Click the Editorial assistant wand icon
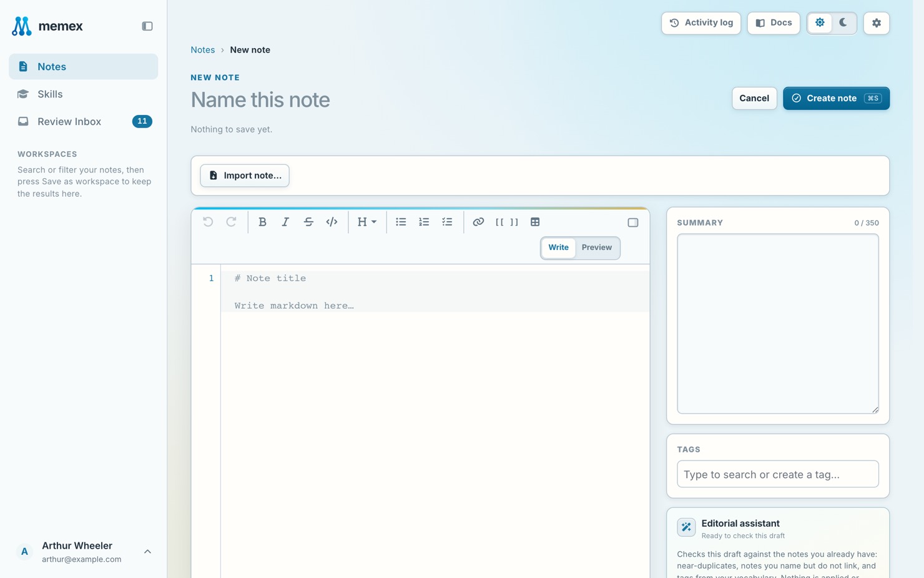Screen dimensions: 924x578 click(686, 527)
